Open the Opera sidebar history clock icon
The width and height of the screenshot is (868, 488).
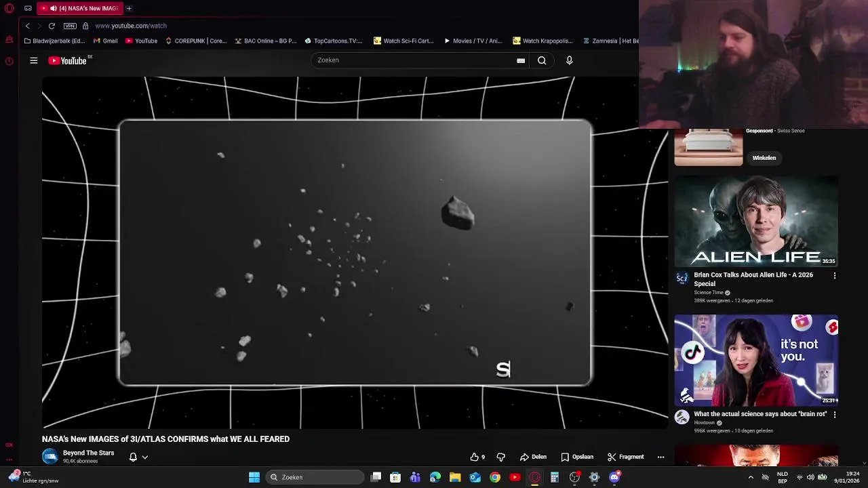point(9,61)
